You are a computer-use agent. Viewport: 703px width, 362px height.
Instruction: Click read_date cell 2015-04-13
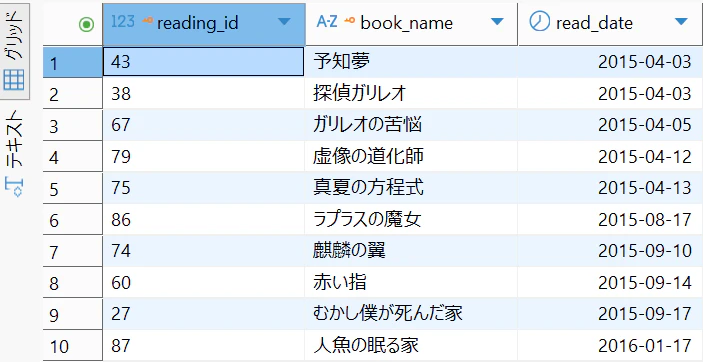611,188
